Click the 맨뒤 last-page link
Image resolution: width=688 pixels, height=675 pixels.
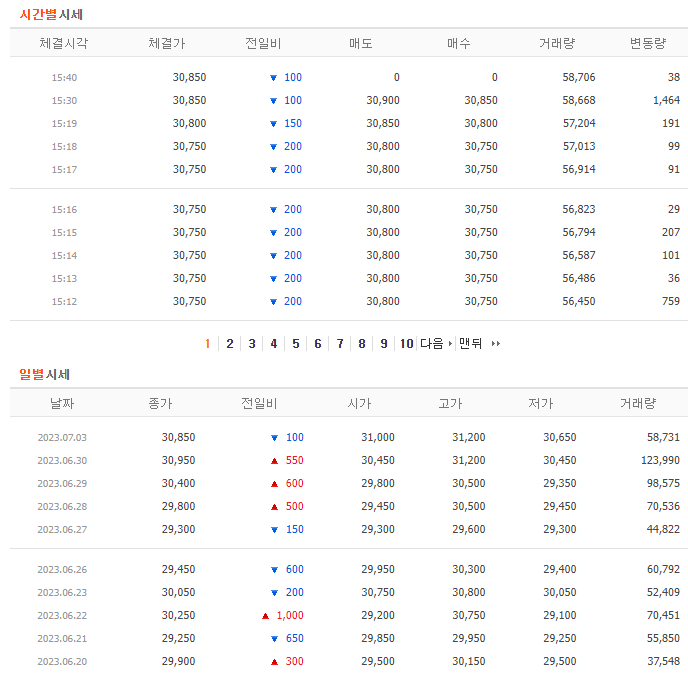click(x=480, y=344)
